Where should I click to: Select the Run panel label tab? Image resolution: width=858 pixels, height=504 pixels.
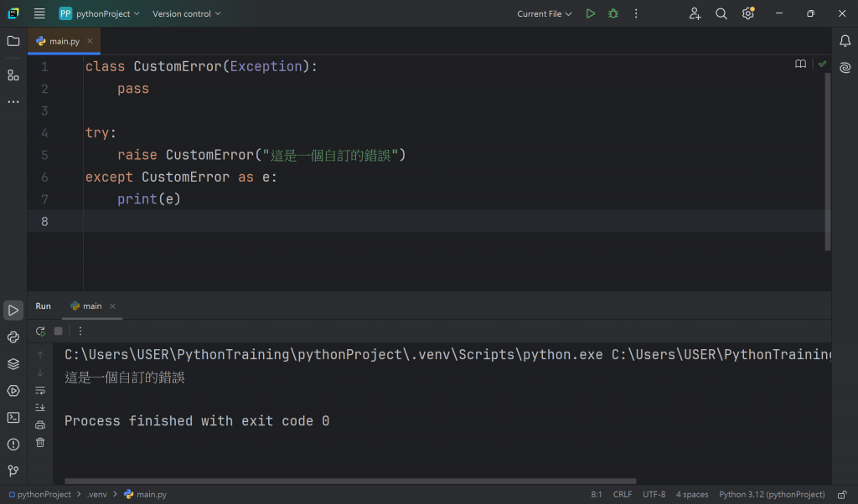pos(44,306)
